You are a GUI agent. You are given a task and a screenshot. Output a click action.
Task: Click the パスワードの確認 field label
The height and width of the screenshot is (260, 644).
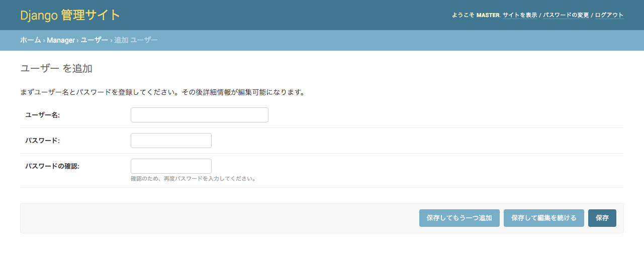click(x=52, y=167)
